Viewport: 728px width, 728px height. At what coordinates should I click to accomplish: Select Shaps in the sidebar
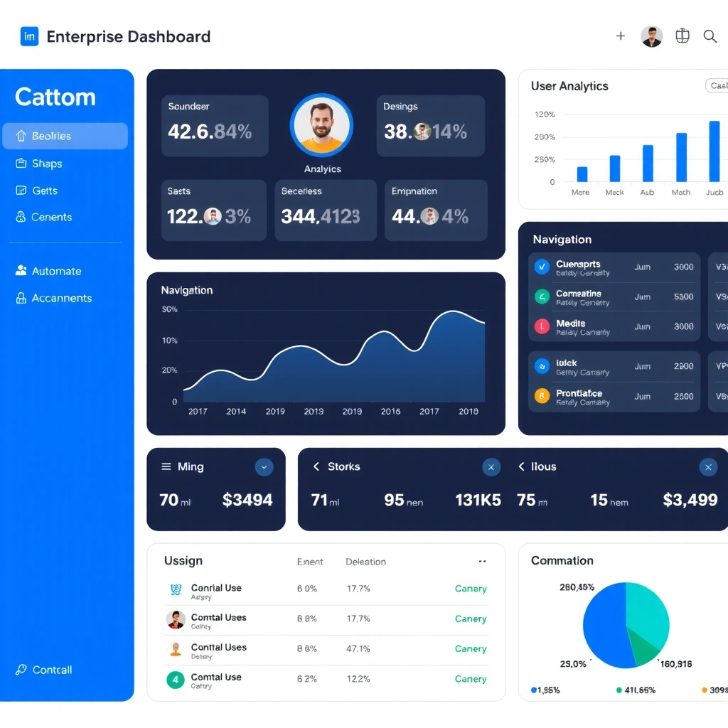click(x=46, y=163)
